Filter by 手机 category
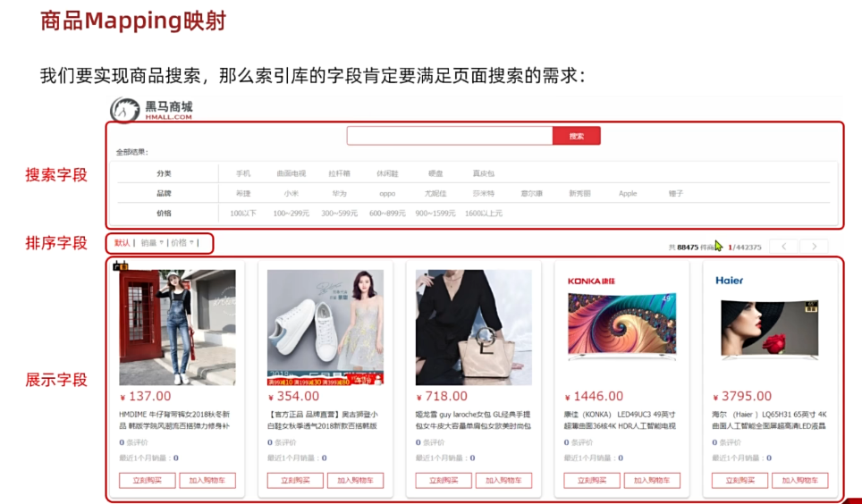 [243, 173]
